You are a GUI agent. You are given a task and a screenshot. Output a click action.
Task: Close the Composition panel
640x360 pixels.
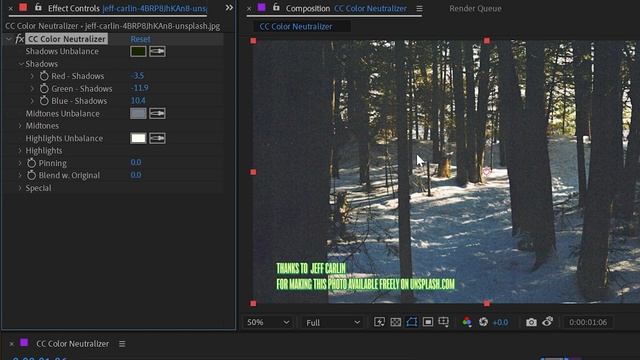pyautogui.click(x=249, y=8)
